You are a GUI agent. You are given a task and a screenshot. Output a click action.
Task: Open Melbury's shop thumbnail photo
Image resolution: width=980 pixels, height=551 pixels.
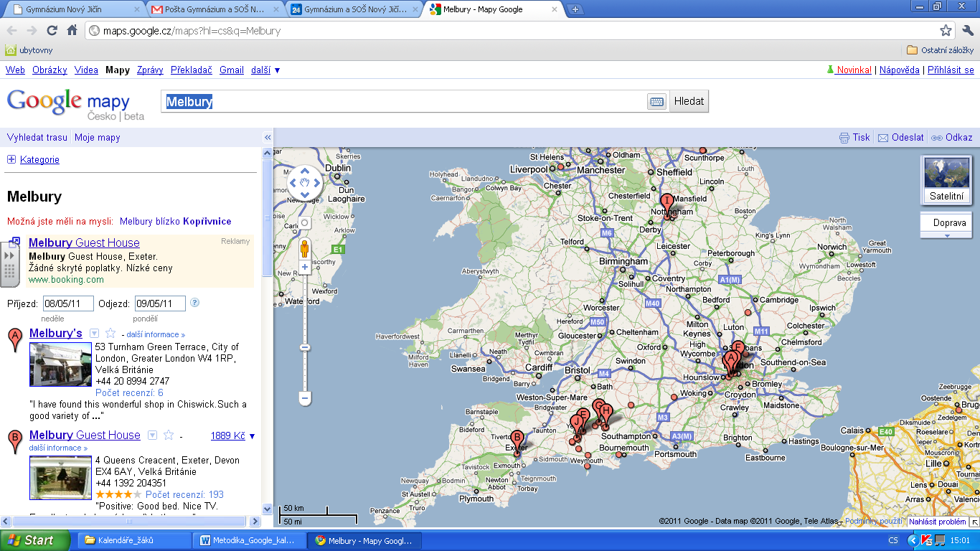pos(60,364)
